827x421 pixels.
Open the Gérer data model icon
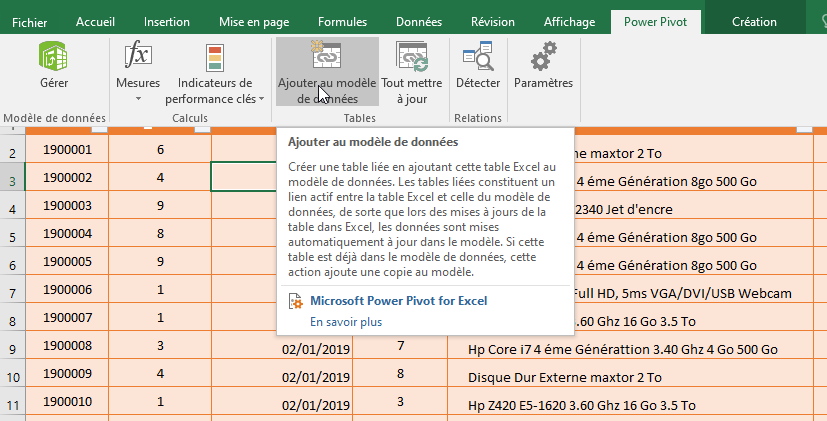click(53, 56)
